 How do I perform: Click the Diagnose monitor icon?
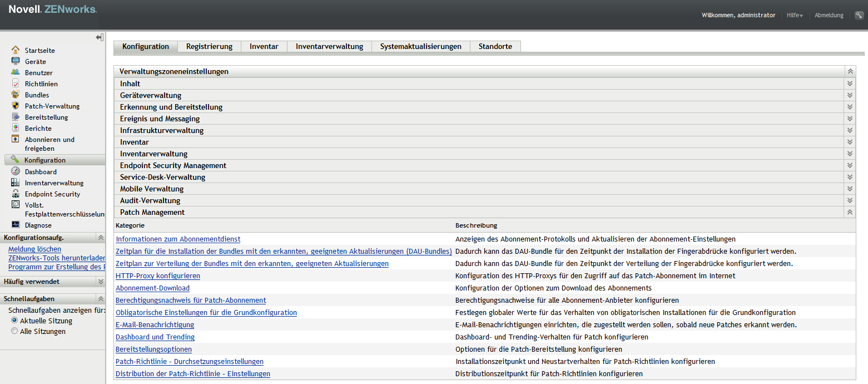pyautogui.click(x=16, y=225)
